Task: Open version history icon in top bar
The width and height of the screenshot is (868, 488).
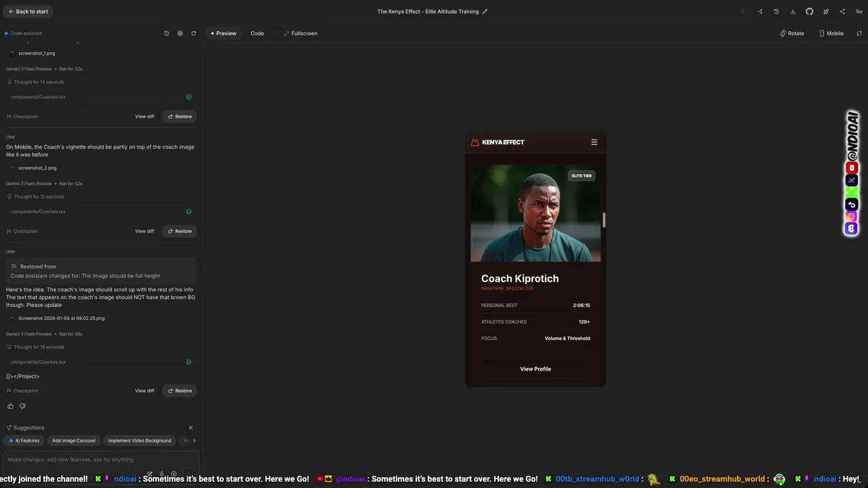Action: [776, 12]
